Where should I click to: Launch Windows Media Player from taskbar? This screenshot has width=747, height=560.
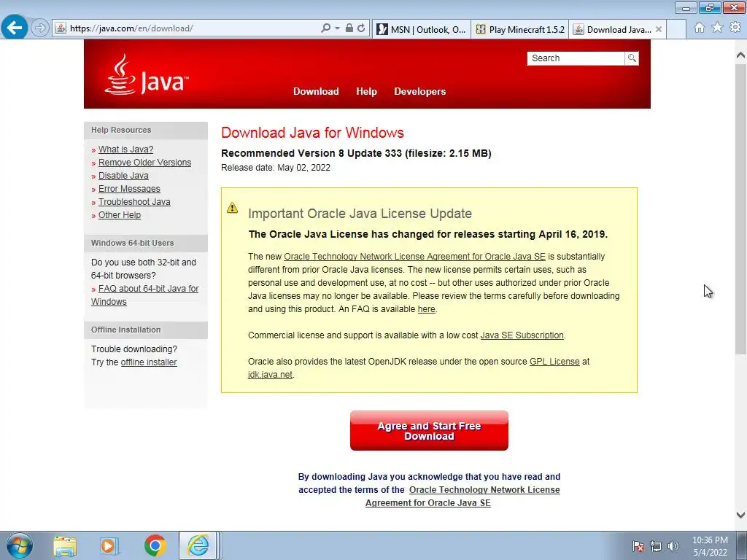[x=109, y=546]
